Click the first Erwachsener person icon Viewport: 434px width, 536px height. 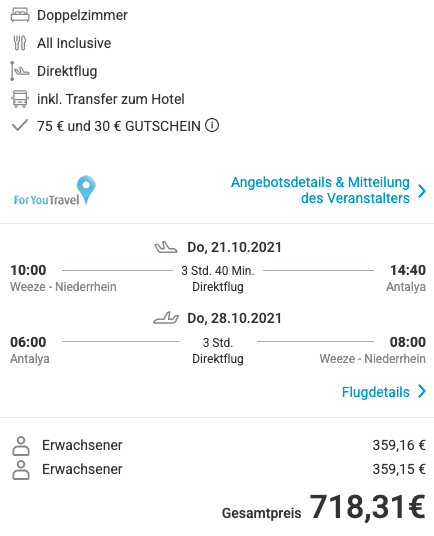coord(21,446)
